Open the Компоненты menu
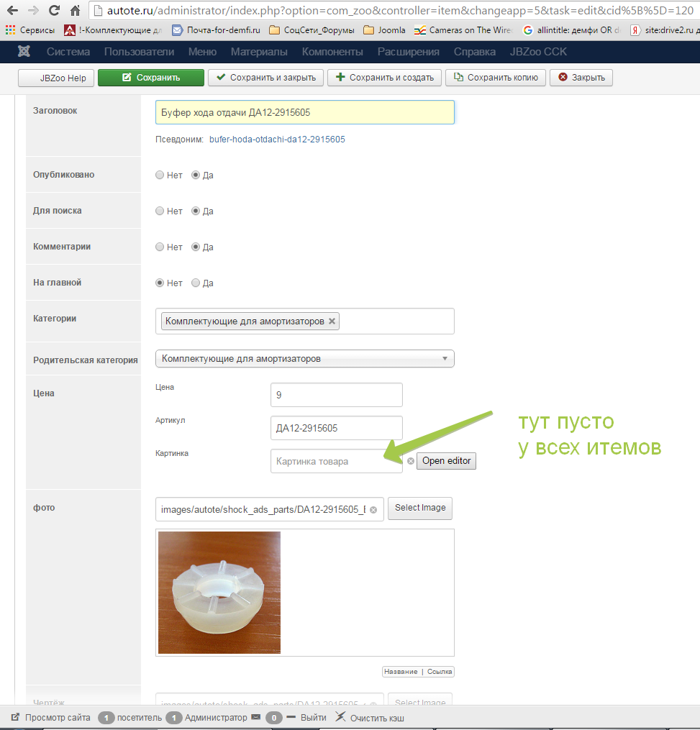This screenshot has height=730, width=700. click(332, 52)
